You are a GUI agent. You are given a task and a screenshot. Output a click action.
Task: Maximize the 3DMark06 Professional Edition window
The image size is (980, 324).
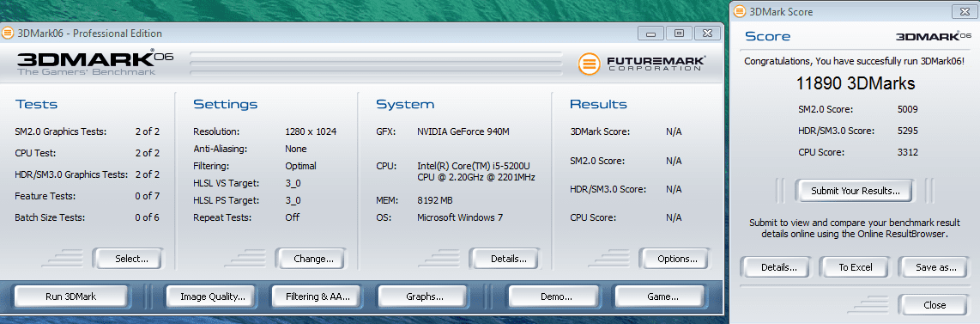click(x=679, y=34)
